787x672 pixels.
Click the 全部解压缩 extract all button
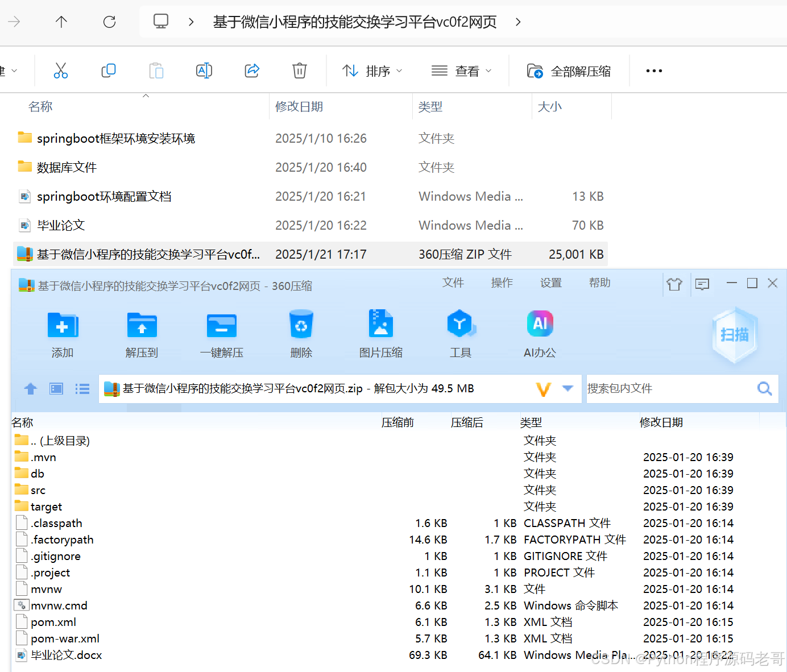(x=569, y=71)
